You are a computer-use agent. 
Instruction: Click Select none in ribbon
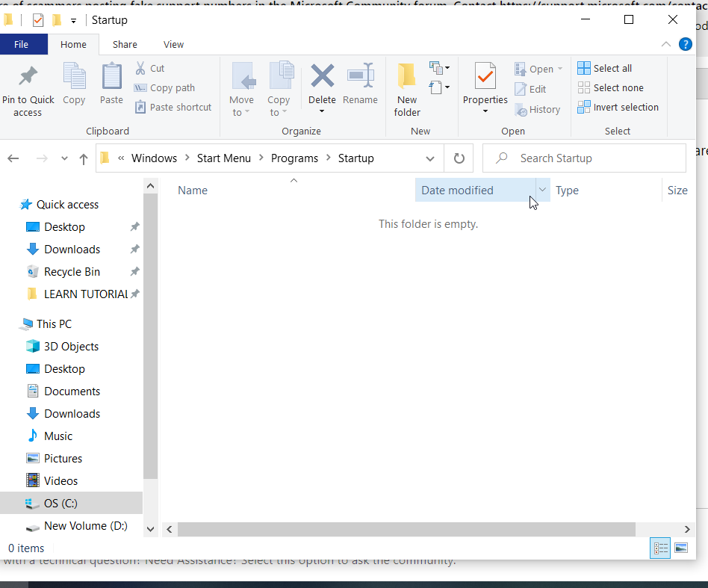[x=610, y=87]
